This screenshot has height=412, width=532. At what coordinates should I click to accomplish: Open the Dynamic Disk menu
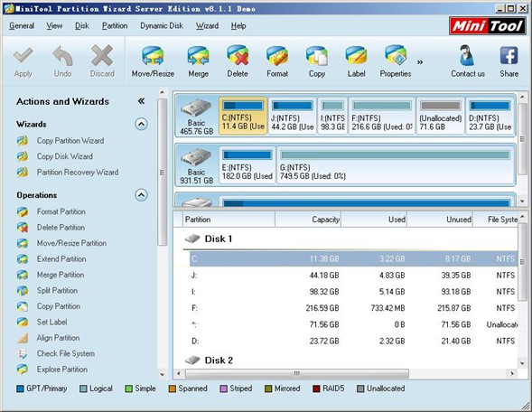(x=162, y=26)
